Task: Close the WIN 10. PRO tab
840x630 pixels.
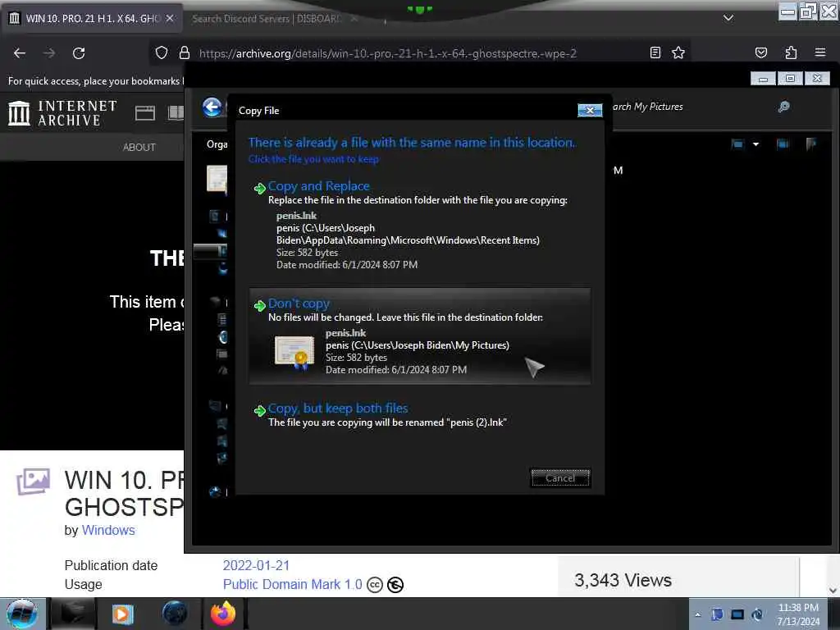Action: [x=170, y=18]
